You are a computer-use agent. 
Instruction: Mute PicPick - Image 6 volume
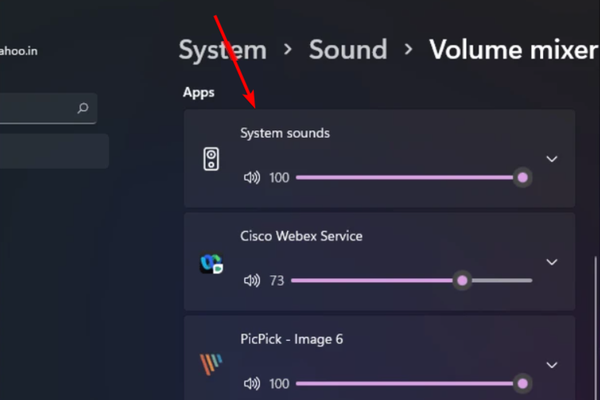coord(252,383)
